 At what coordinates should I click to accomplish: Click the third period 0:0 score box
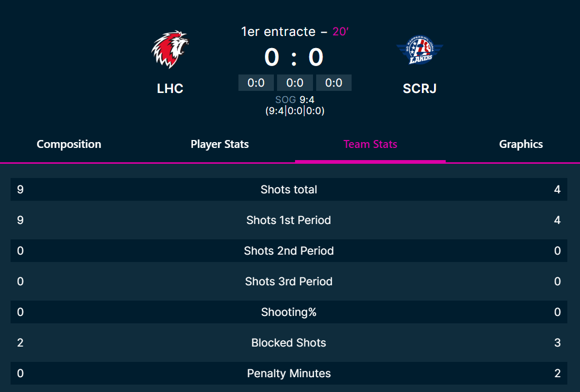pyautogui.click(x=334, y=82)
